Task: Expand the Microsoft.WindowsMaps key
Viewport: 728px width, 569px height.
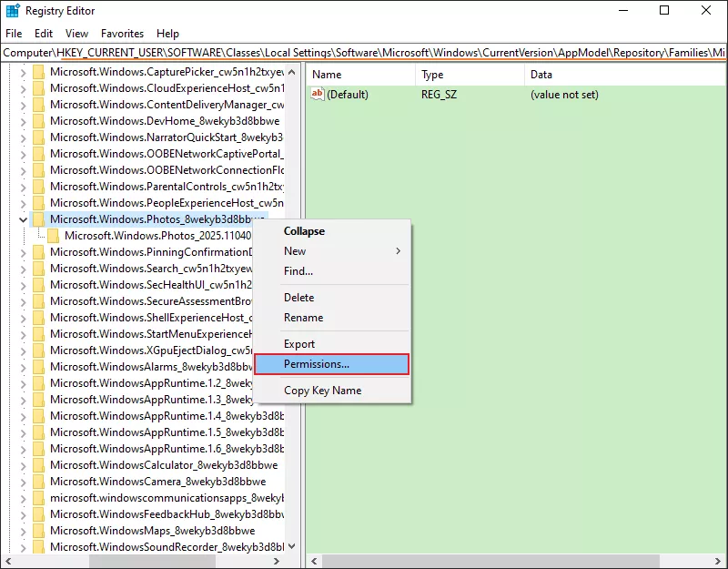Action: tap(23, 531)
